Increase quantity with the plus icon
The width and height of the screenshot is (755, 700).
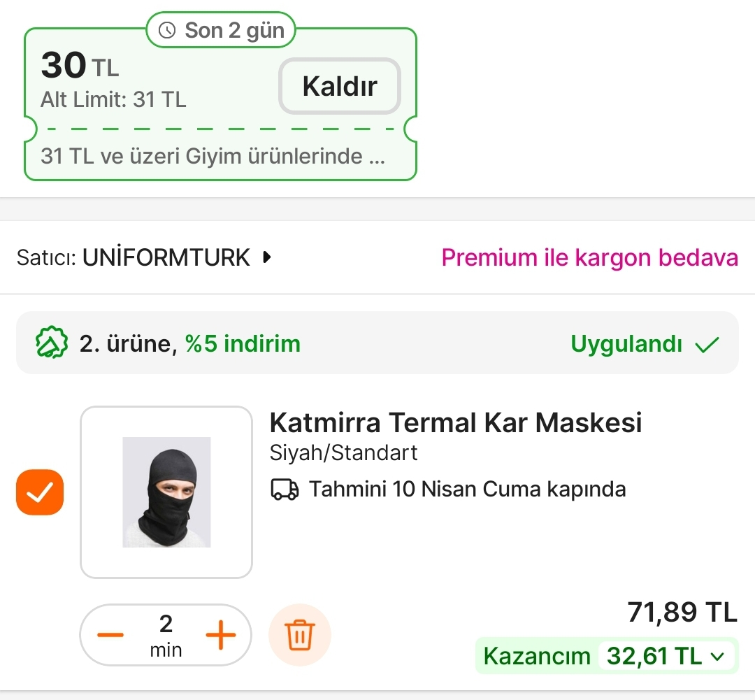[221, 634]
